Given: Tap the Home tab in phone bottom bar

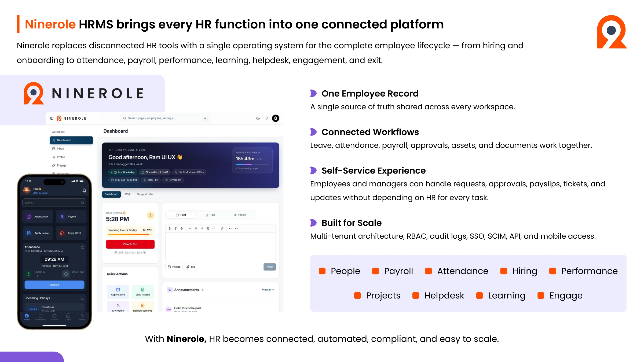Looking at the screenshot, I should tap(27, 317).
